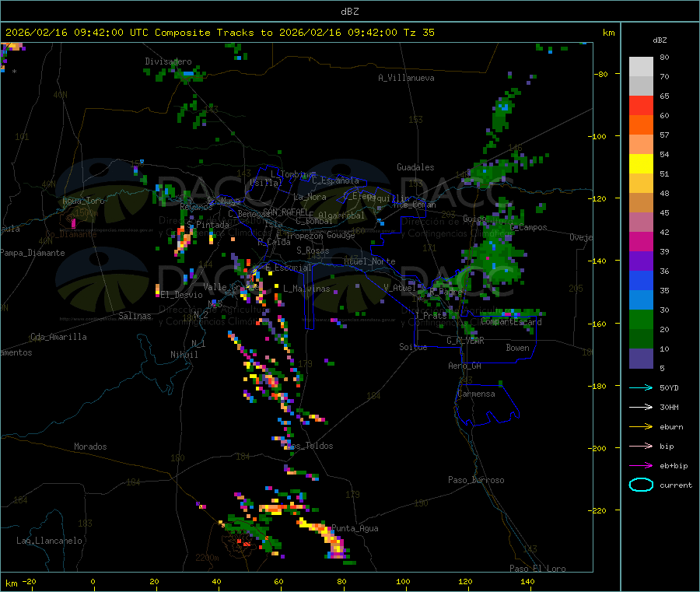This screenshot has width=700, height=592.
Task: Click the 'Cda_Amarilla' map label
Action: click(59, 337)
